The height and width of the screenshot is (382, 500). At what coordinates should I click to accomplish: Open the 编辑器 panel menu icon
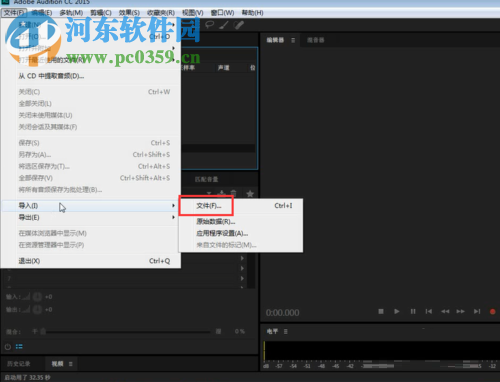coord(293,40)
